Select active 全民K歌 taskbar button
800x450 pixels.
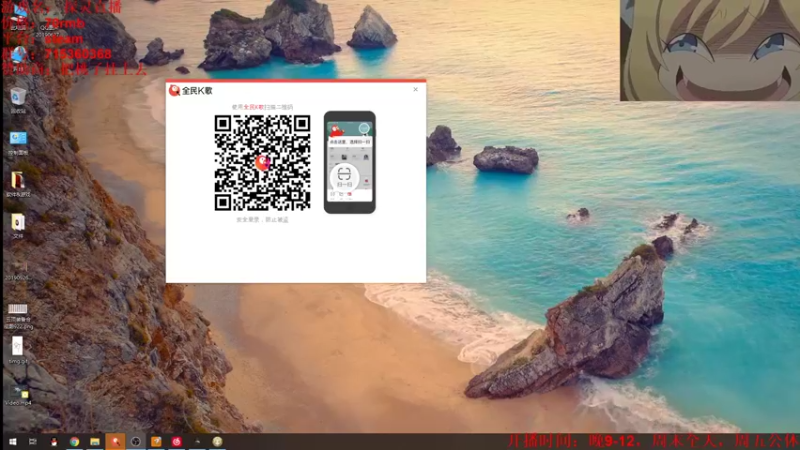pyautogui.click(x=115, y=442)
